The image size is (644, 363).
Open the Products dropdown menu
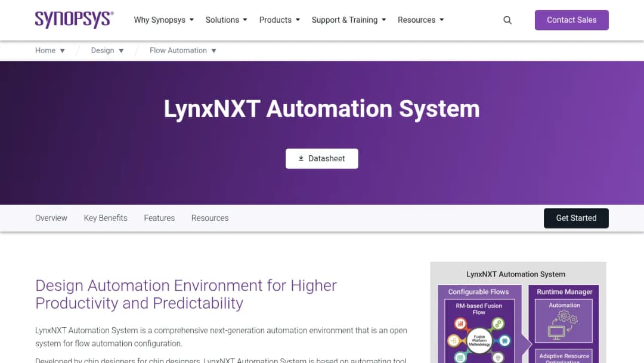[279, 20]
